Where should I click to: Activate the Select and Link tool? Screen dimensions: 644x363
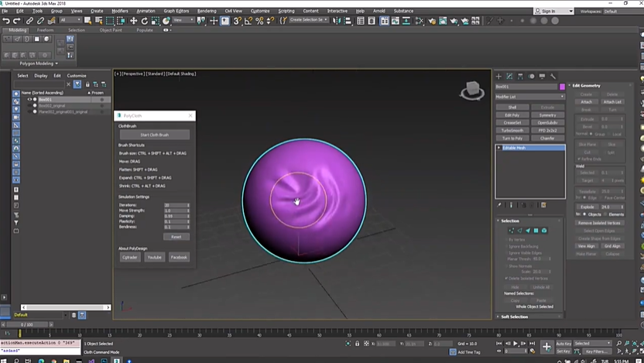[29, 21]
